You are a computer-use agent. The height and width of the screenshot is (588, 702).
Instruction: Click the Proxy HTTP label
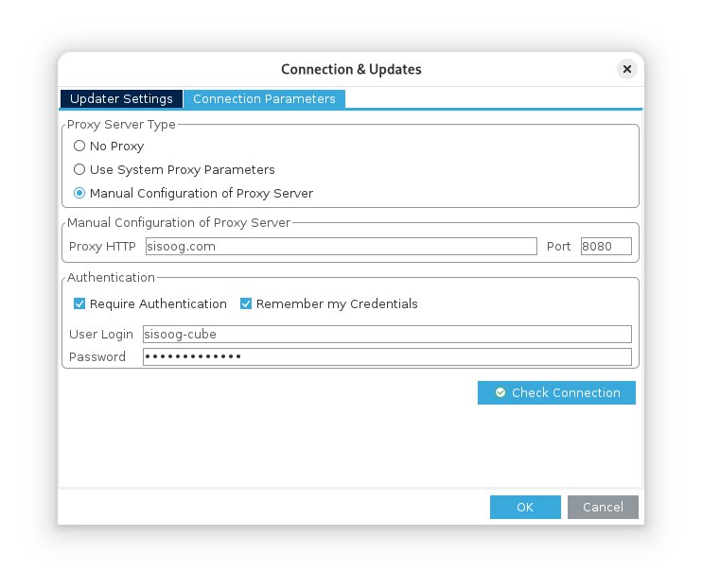(x=102, y=247)
